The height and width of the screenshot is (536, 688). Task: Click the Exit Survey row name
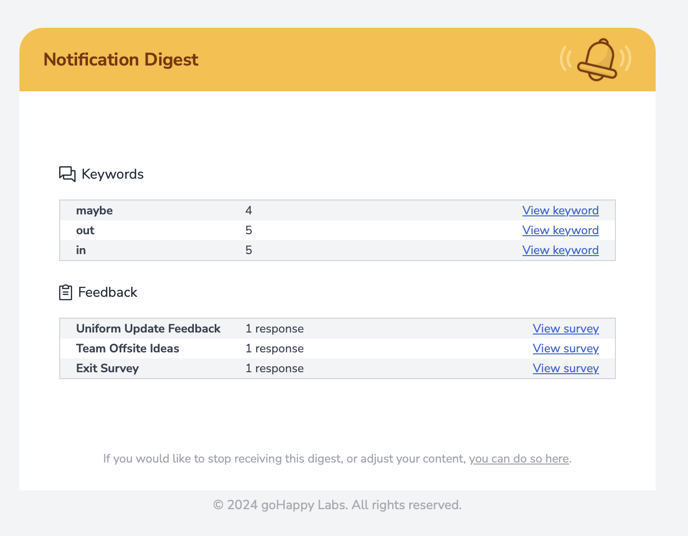pos(108,368)
